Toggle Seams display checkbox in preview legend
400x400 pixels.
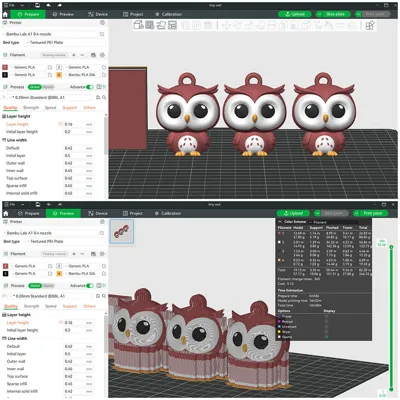(326, 337)
